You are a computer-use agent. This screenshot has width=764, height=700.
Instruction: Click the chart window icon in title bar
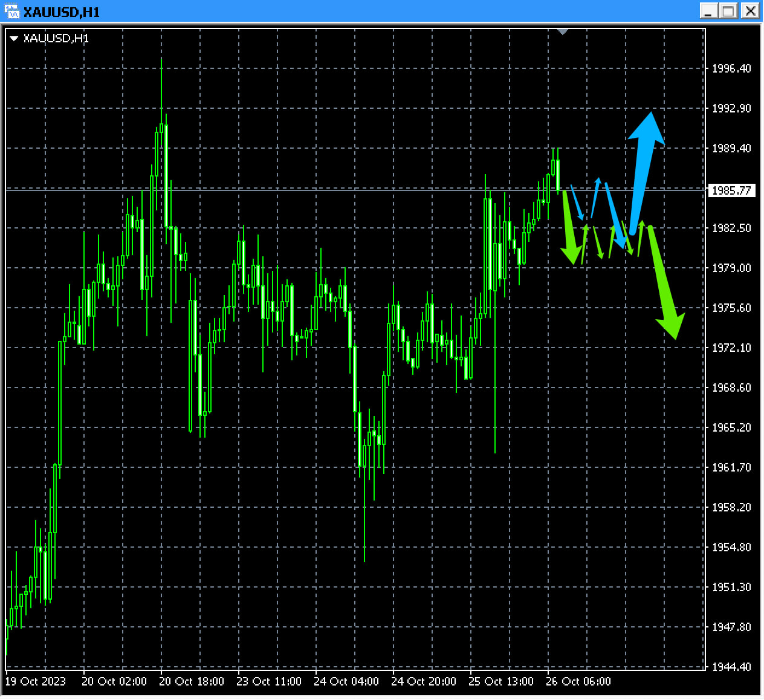pos(11,11)
